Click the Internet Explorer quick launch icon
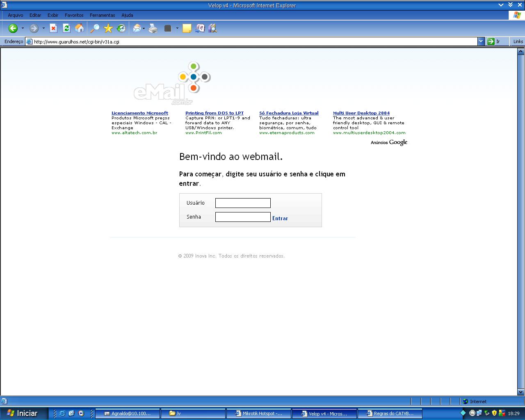 pyautogui.click(x=62, y=413)
